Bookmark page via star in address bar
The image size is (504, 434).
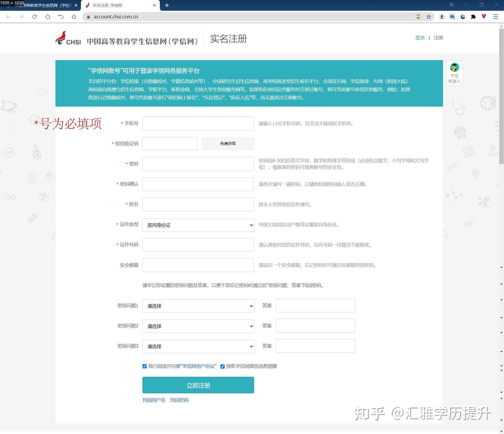(429, 17)
